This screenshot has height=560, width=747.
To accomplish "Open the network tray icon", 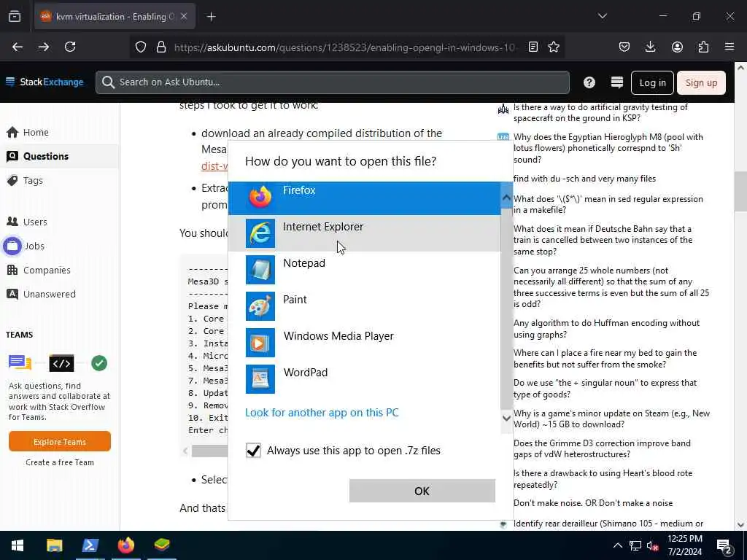I will click(x=635, y=545).
